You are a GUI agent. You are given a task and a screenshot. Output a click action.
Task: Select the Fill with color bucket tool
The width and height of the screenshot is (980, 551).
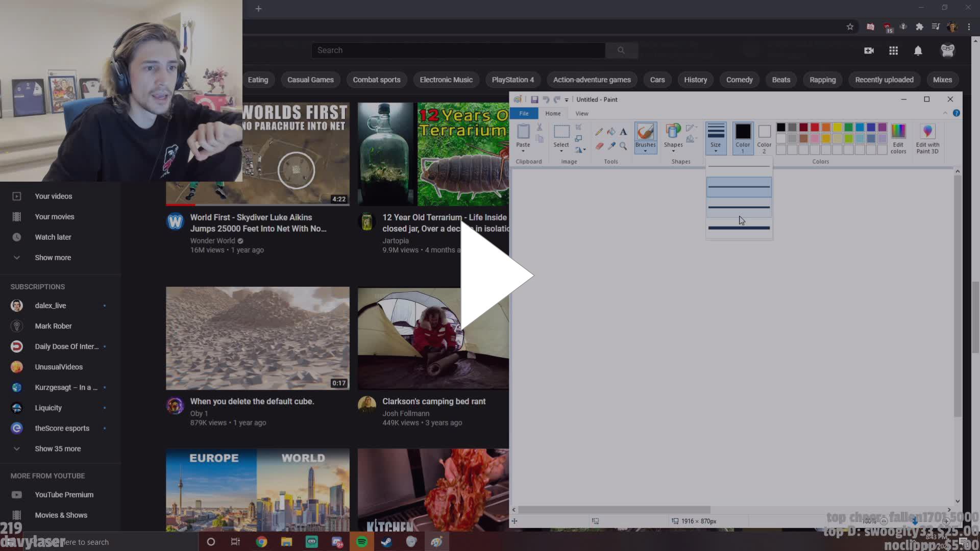tap(611, 132)
